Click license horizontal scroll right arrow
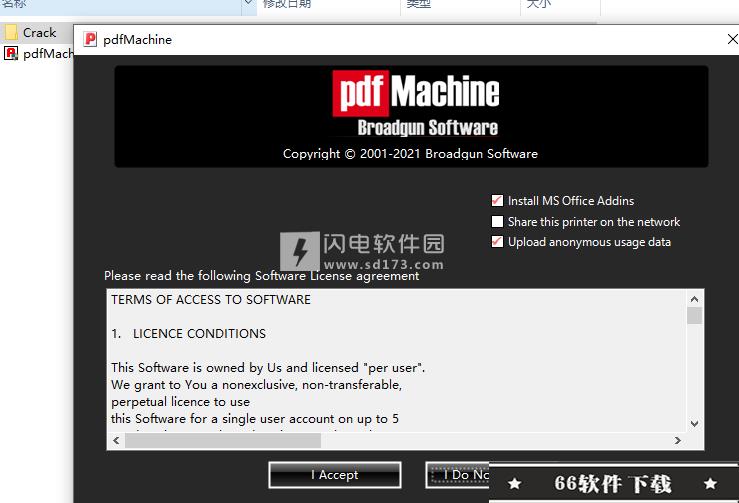The width and height of the screenshot is (739, 503). point(678,440)
